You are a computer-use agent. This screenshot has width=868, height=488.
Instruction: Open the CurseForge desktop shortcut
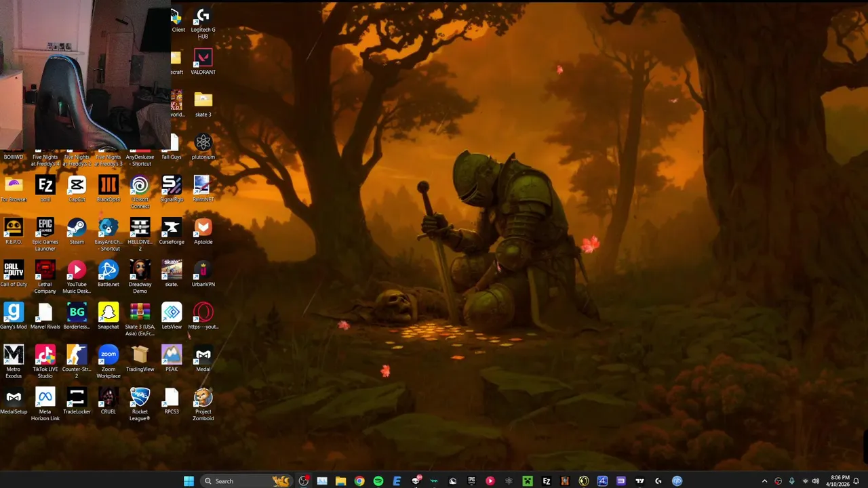point(172,231)
